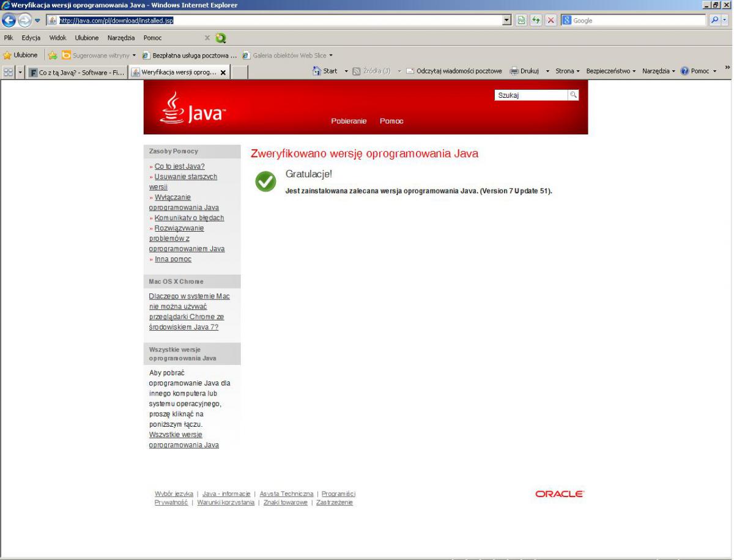This screenshot has height=560, width=734.
Task: Show more command bar items chevron
Action: [728, 68]
